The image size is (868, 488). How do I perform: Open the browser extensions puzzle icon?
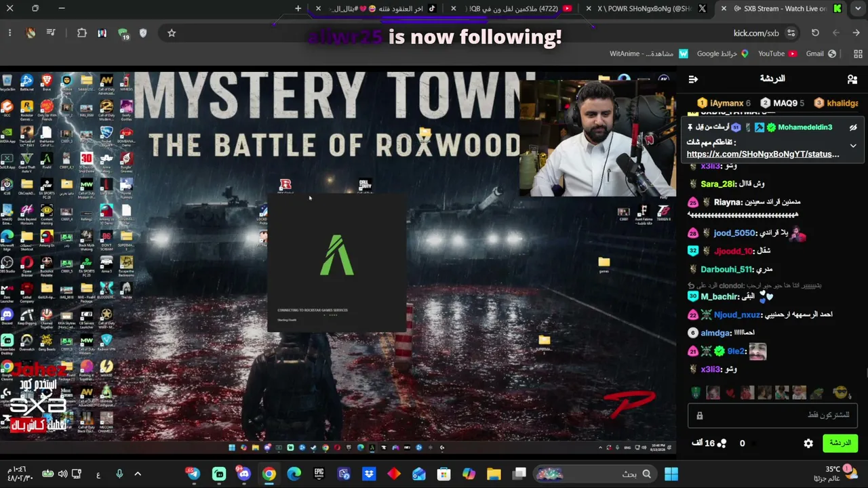click(82, 33)
